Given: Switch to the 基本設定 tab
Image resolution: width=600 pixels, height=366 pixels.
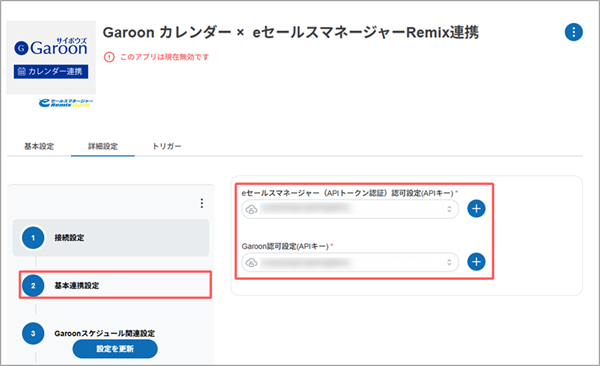Looking at the screenshot, I should pos(39,146).
